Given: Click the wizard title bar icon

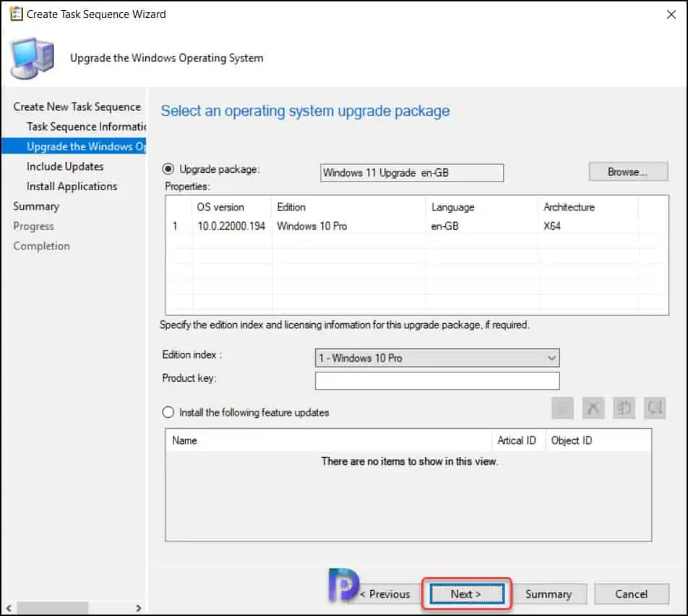Looking at the screenshot, I should (x=16, y=14).
